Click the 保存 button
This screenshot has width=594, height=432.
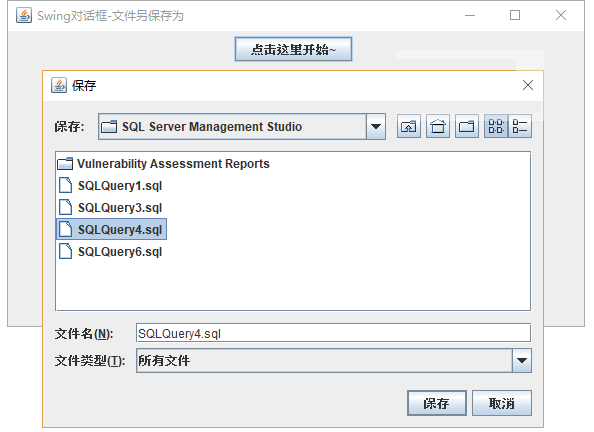point(437,403)
